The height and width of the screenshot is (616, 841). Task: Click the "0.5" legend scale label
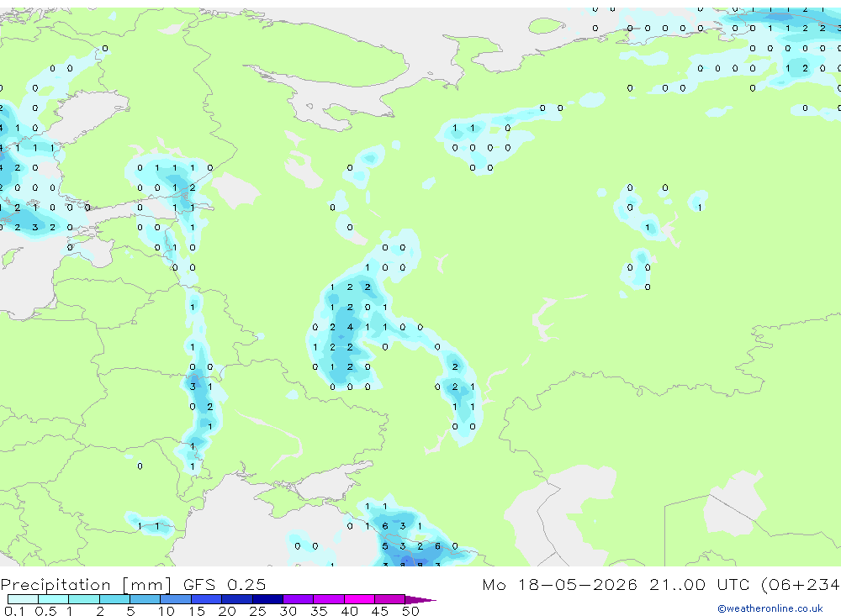click(x=45, y=611)
